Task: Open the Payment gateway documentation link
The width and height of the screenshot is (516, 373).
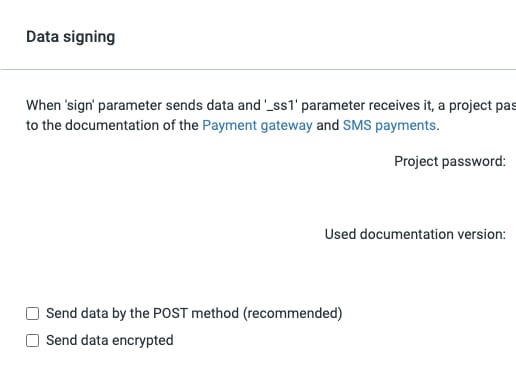Action: 257,126
